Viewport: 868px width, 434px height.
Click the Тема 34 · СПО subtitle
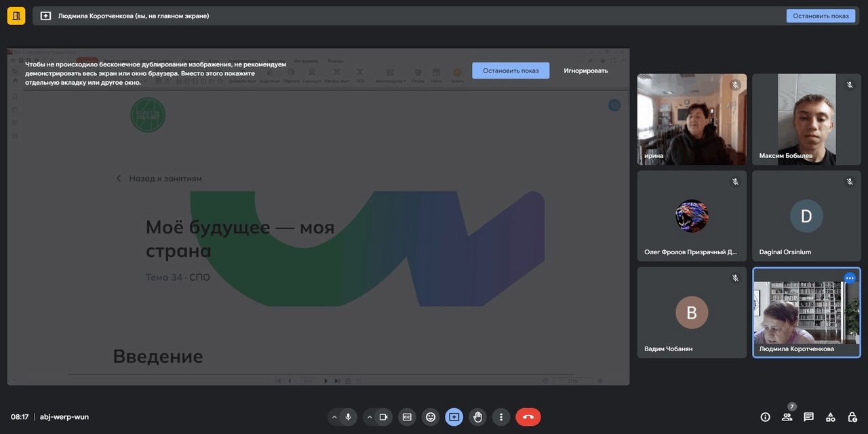click(178, 277)
